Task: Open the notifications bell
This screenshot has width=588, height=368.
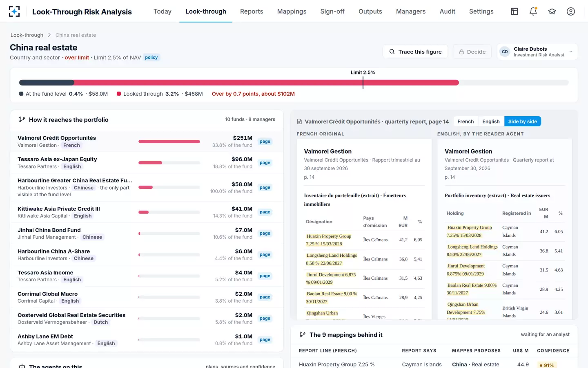Action: pyautogui.click(x=533, y=11)
